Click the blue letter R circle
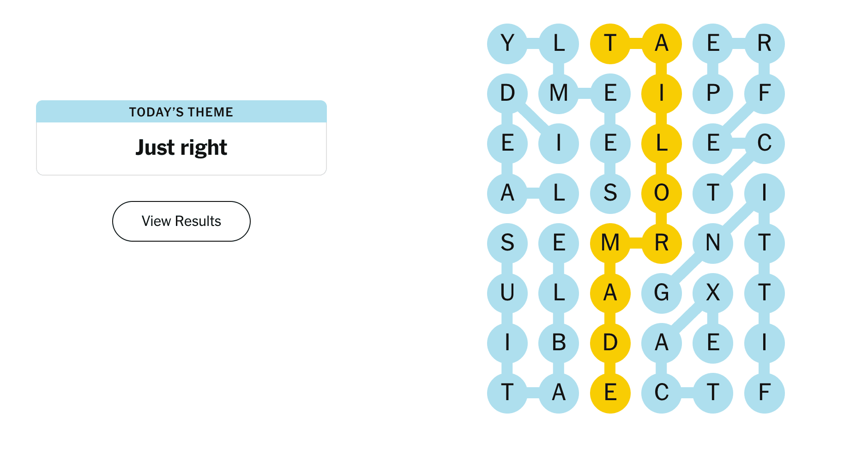 point(765,44)
